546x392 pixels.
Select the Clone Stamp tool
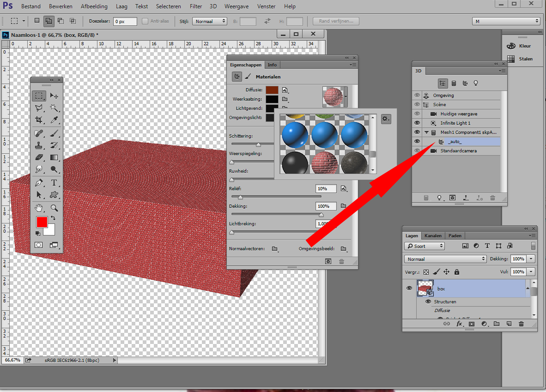click(x=39, y=145)
